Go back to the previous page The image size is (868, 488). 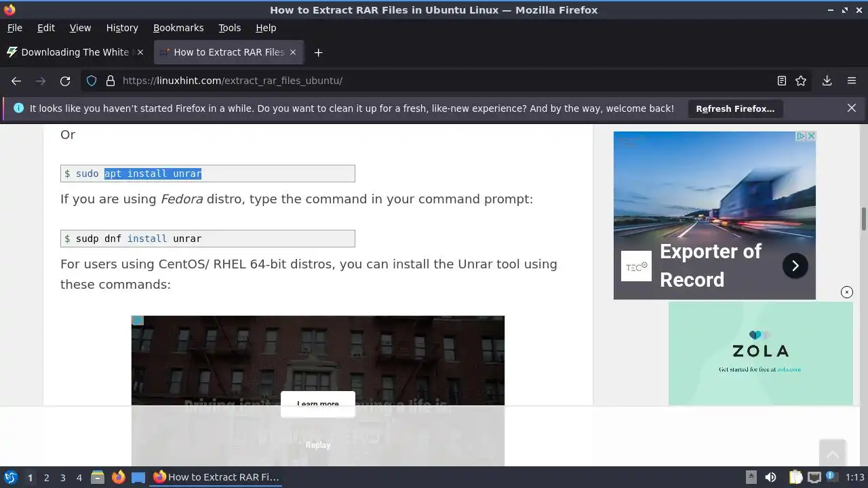pyautogui.click(x=16, y=81)
